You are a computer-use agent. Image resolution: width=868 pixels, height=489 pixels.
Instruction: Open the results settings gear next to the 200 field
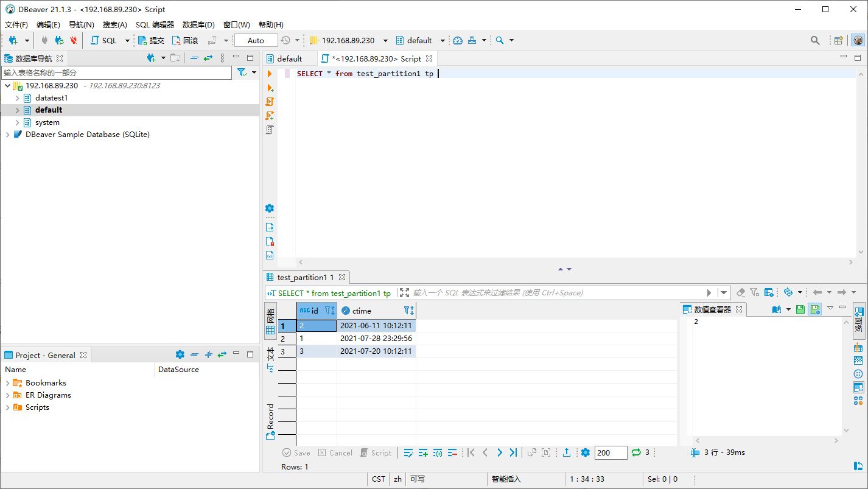click(x=586, y=452)
